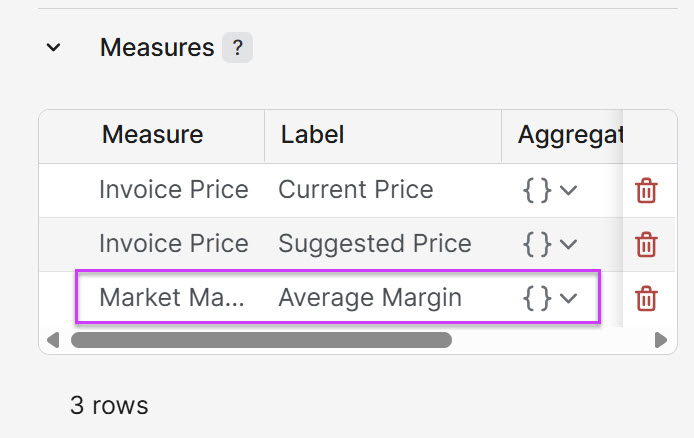Open the aggregation dropdown for Average Margin
Viewport: 694px width, 438px height.
pyautogui.click(x=569, y=298)
